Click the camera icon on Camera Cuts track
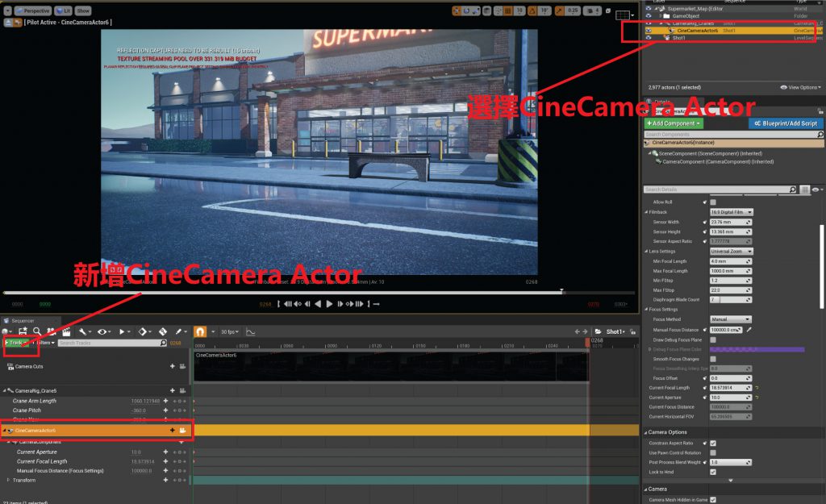This screenshot has height=504, width=826. (x=183, y=366)
